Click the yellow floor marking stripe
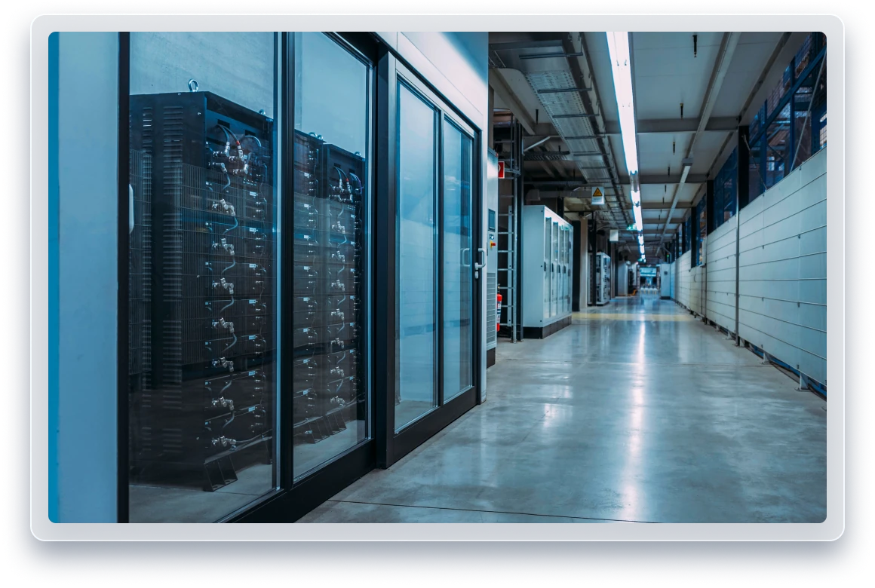 click(x=634, y=317)
